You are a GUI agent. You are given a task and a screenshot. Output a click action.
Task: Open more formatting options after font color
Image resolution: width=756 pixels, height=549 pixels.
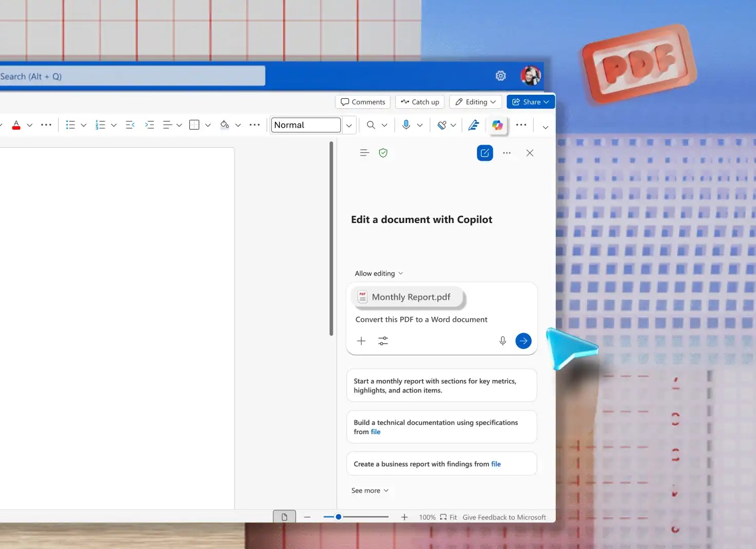tap(46, 125)
